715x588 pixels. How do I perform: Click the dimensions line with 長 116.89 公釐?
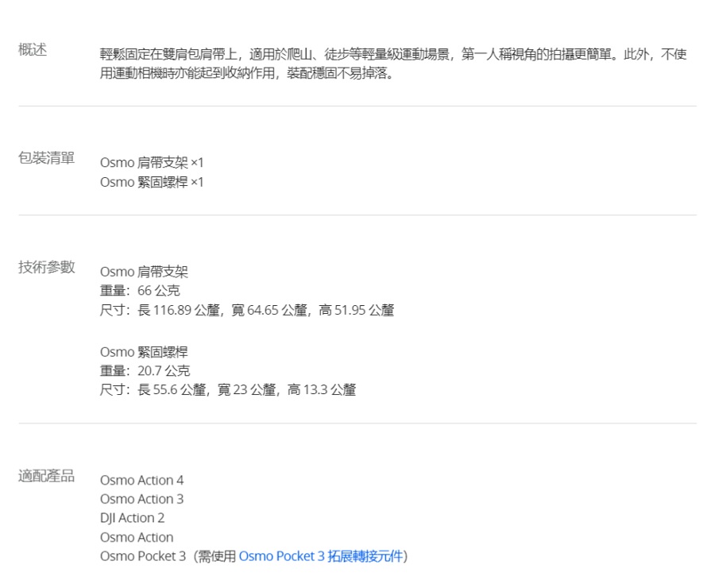(246, 310)
